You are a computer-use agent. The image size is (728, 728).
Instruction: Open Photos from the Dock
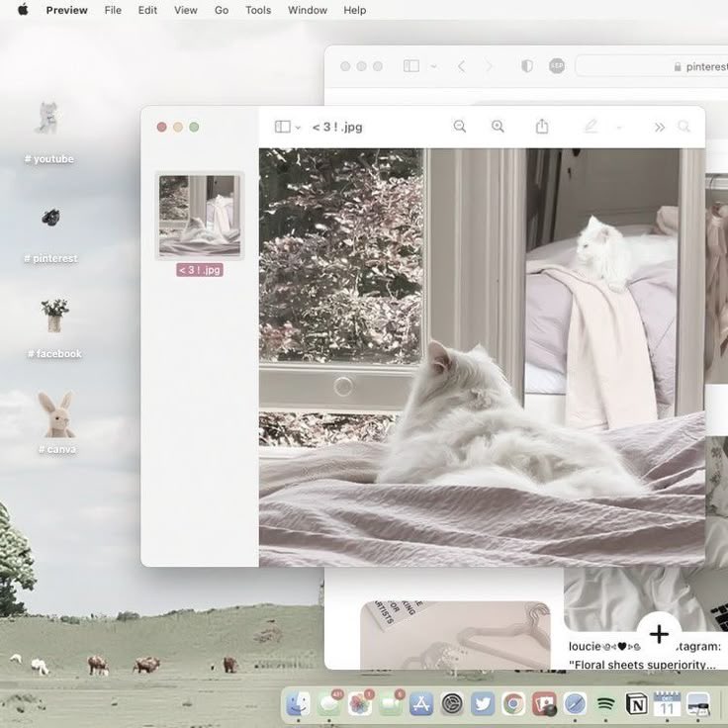coord(360,704)
